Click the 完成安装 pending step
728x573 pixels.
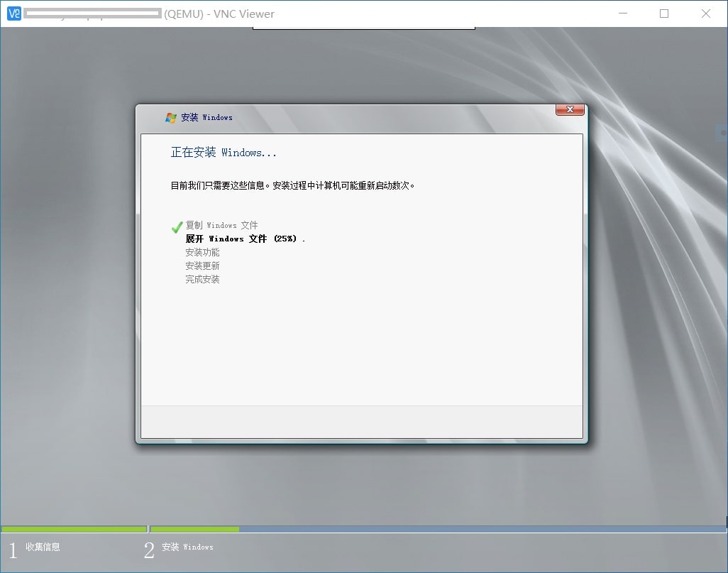pyautogui.click(x=202, y=279)
